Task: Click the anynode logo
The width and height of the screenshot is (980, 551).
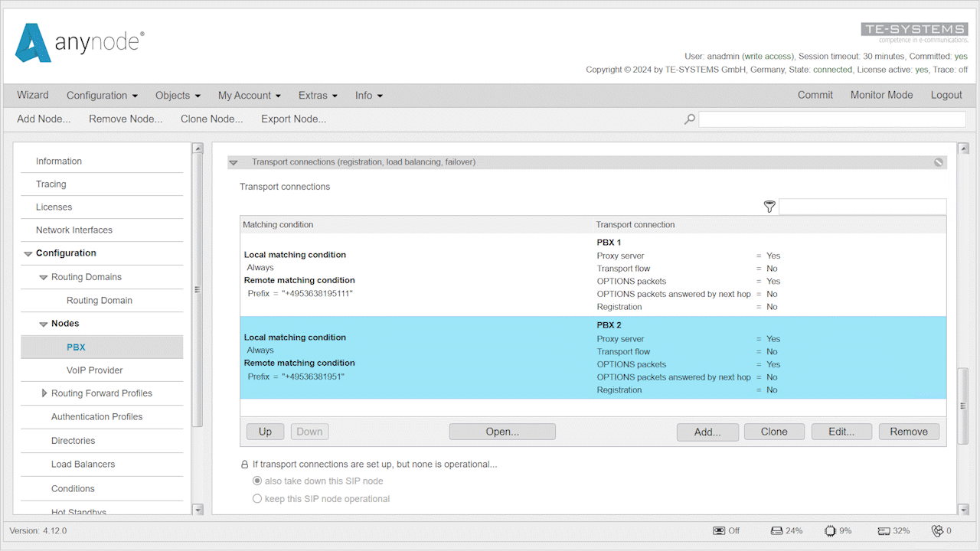Action: coord(80,43)
